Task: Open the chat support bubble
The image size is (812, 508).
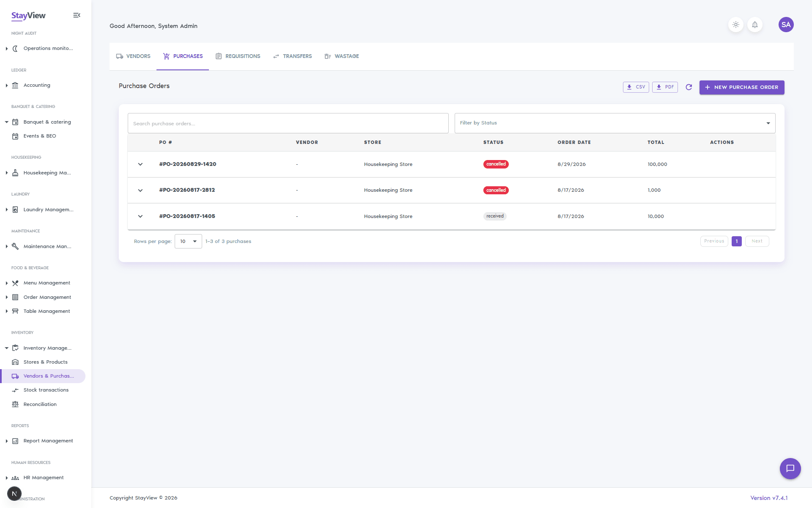Action: tap(790, 468)
